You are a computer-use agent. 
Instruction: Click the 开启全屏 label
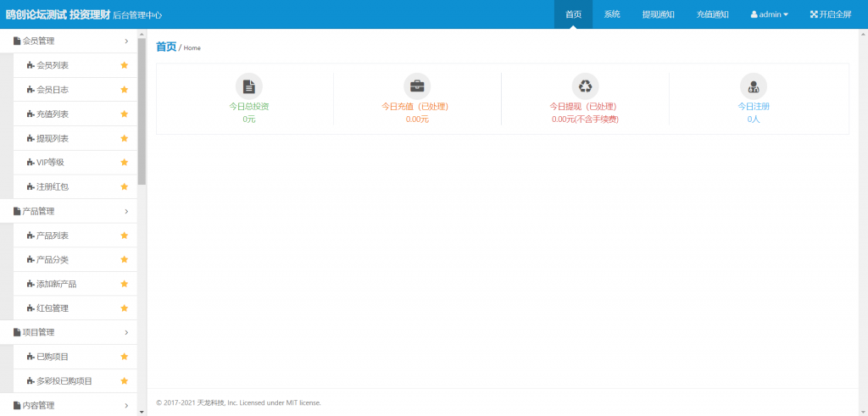click(835, 14)
